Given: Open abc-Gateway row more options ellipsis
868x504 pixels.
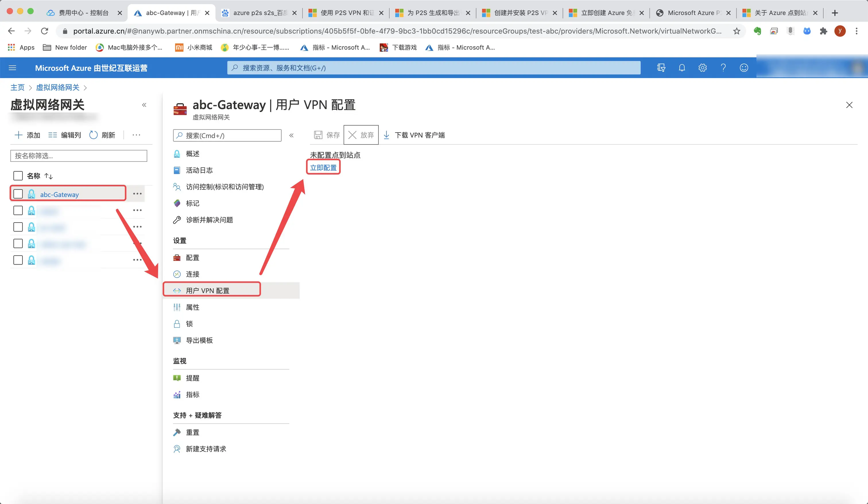Looking at the screenshot, I should [137, 194].
